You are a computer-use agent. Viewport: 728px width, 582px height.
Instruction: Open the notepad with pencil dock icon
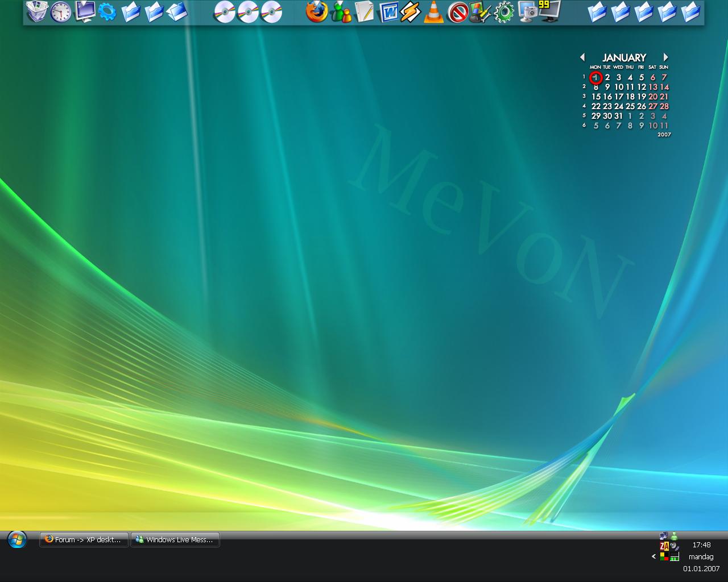click(364, 12)
